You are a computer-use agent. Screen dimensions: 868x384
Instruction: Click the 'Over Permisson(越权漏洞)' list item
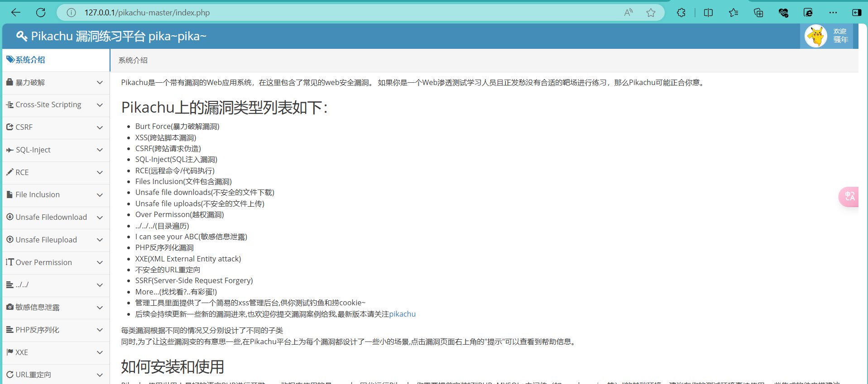pyautogui.click(x=179, y=214)
